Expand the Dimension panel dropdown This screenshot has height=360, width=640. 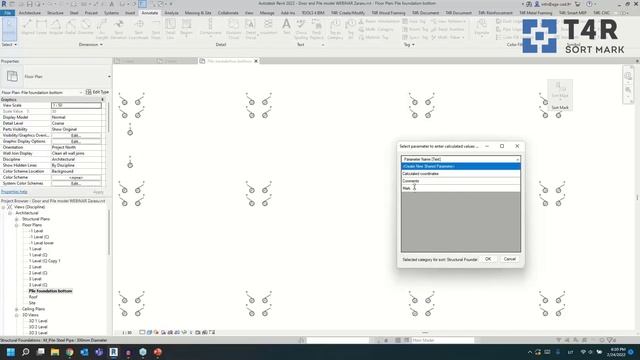coord(91,44)
